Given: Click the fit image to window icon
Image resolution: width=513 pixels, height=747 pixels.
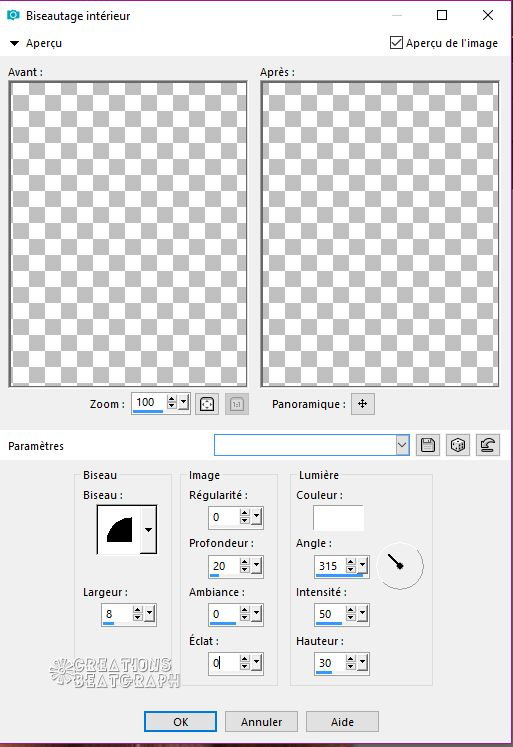Looking at the screenshot, I should pyautogui.click(x=207, y=404).
